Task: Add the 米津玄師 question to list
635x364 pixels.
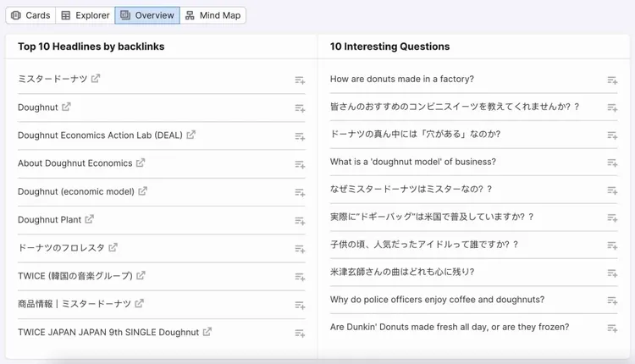Action: pos(612,273)
